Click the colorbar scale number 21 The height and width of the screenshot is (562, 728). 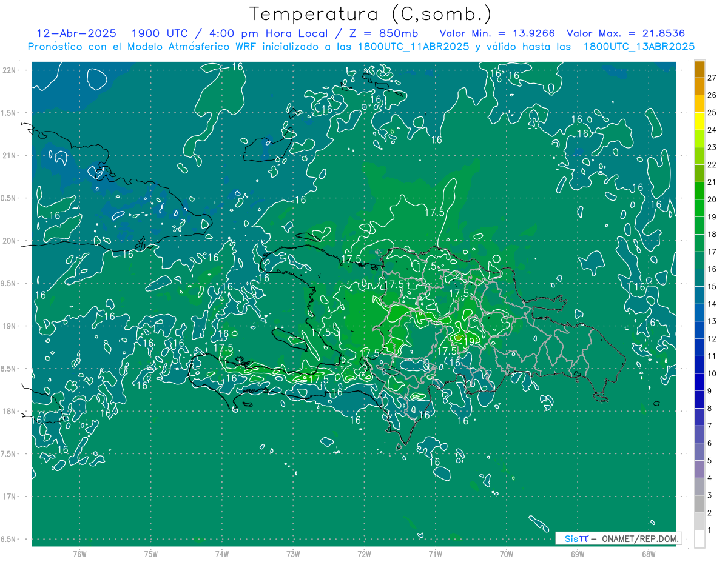click(x=712, y=182)
